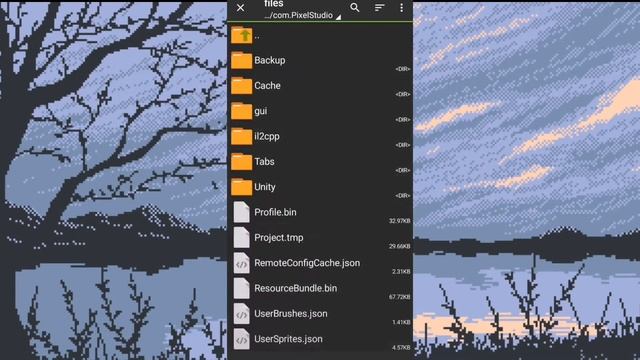Select the ResourceBundle.bin file name

click(x=296, y=288)
